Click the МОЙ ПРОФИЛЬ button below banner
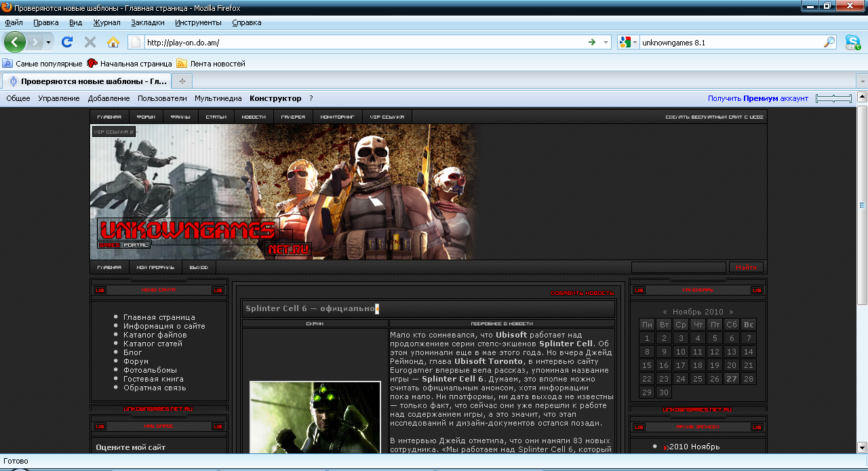The width and height of the screenshot is (868, 471). (155, 267)
